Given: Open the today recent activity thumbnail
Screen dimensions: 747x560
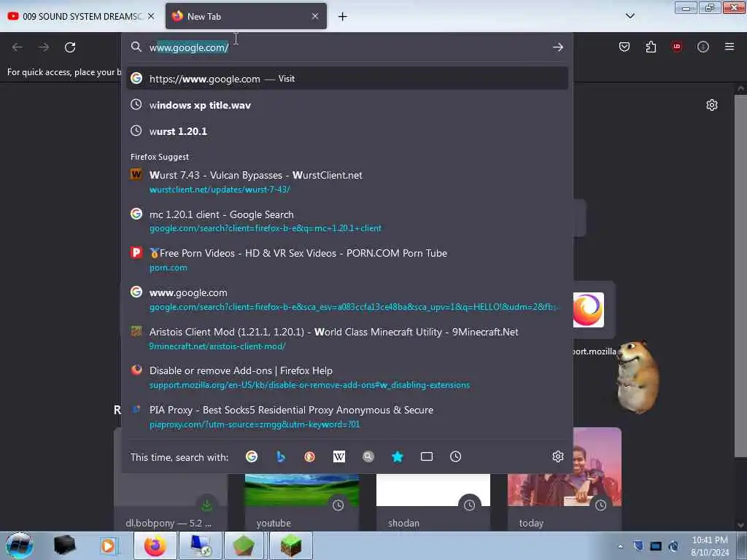Looking at the screenshot, I should (x=565, y=478).
